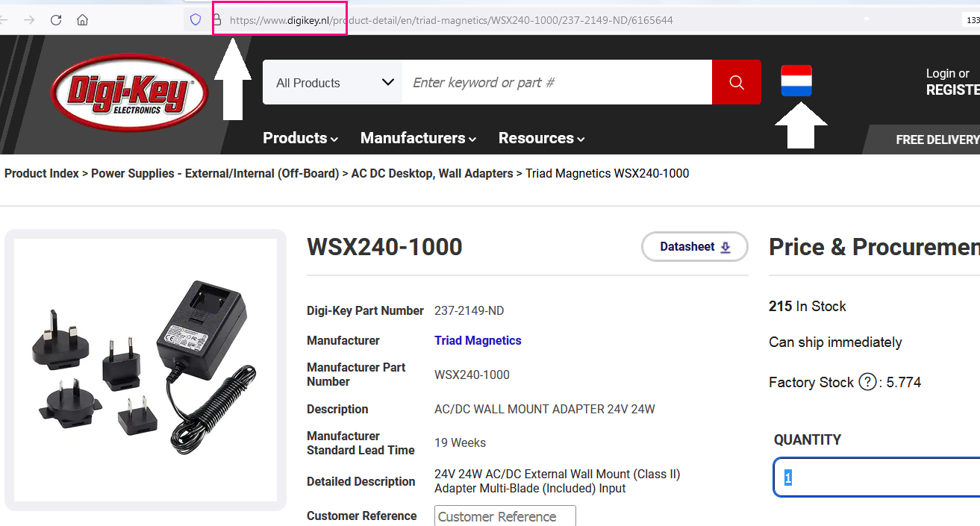980x526 pixels.
Task: Click the Datasheet download button
Action: (695, 247)
